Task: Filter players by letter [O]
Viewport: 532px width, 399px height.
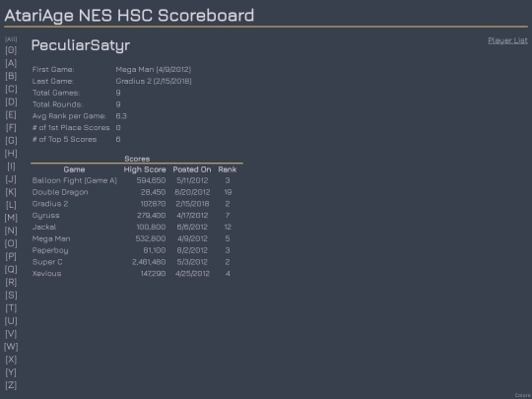Action: coord(11,243)
